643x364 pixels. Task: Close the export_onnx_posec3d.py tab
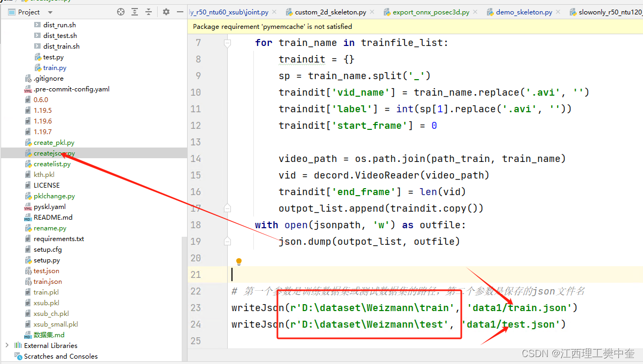(475, 12)
